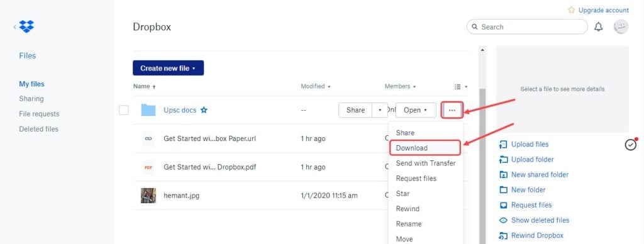Choose Download from the context menu
The width and height of the screenshot is (644, 244).
pyautogui.click(x=425, y=148)
